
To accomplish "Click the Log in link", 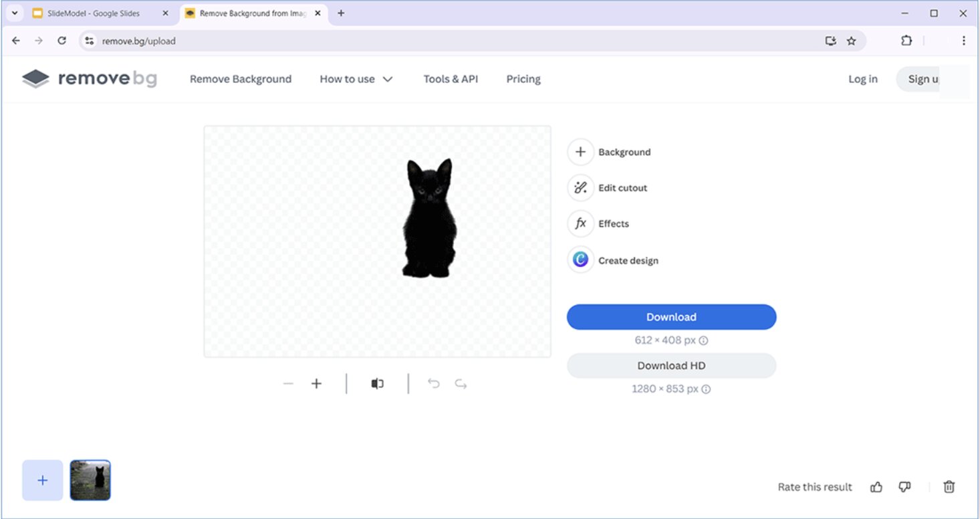I will pyautogui.click(x=863, y=79).
